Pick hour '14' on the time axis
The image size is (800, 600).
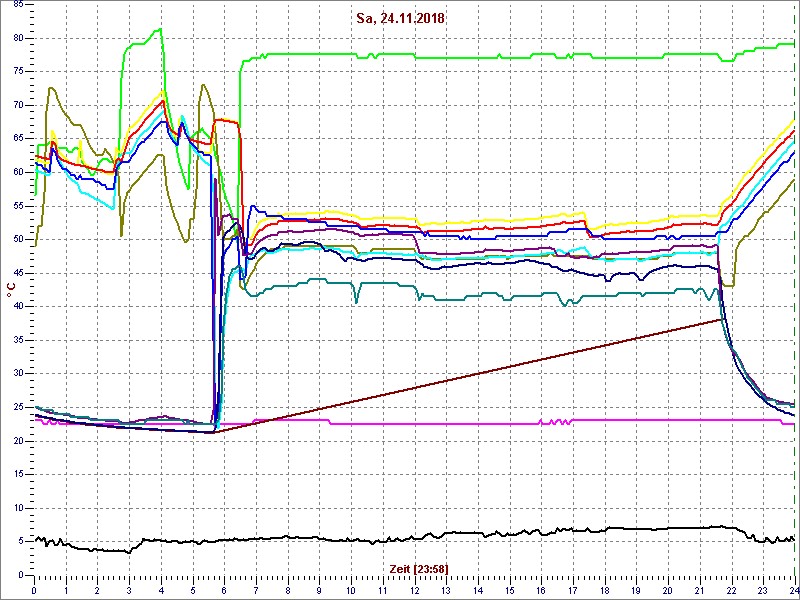pos(478,590)
